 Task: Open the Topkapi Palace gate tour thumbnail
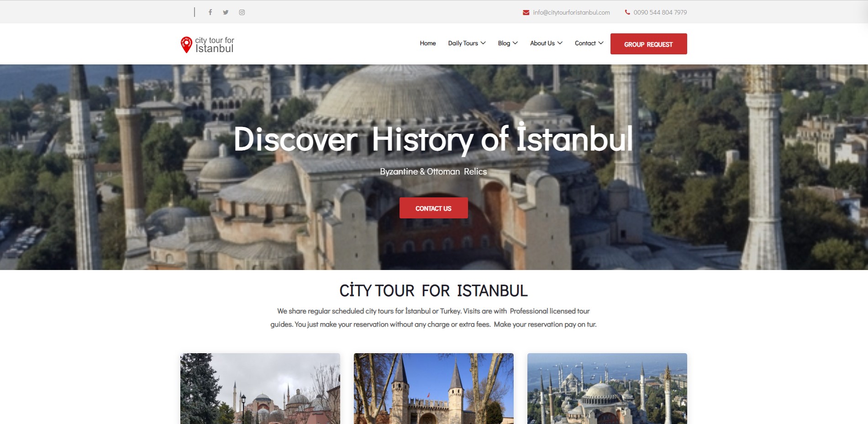tap(434, 388)
